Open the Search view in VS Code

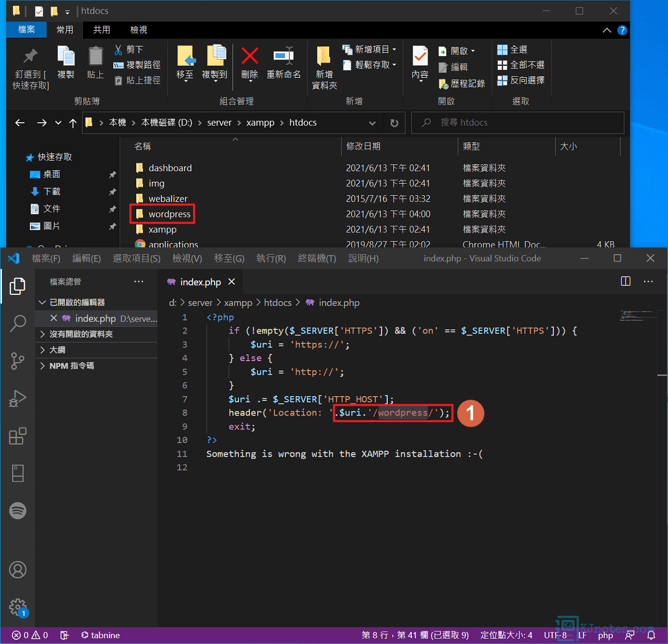click(18, 324)
